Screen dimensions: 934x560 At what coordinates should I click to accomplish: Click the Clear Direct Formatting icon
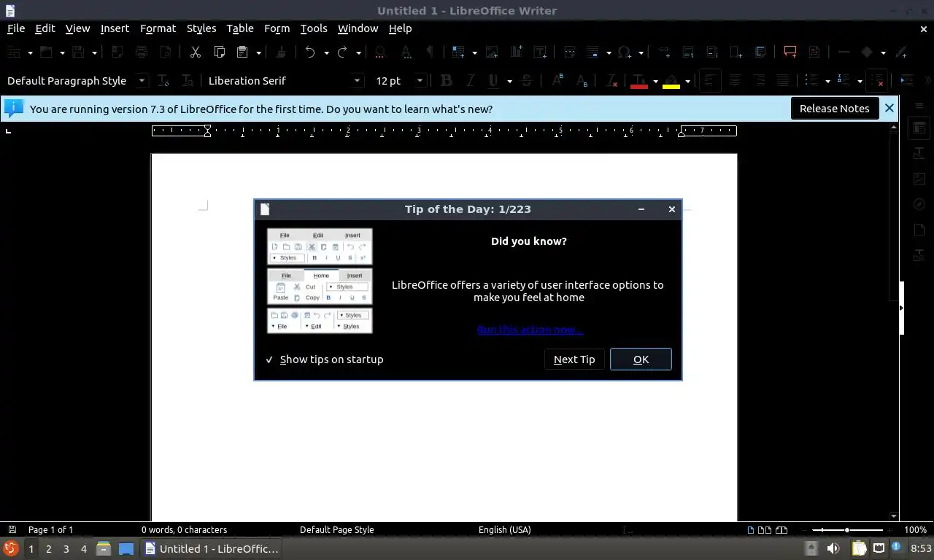coord(611,80)
